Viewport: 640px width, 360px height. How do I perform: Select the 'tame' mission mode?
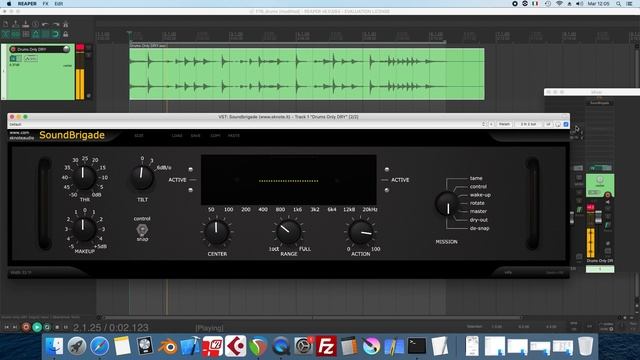point(476,178)
